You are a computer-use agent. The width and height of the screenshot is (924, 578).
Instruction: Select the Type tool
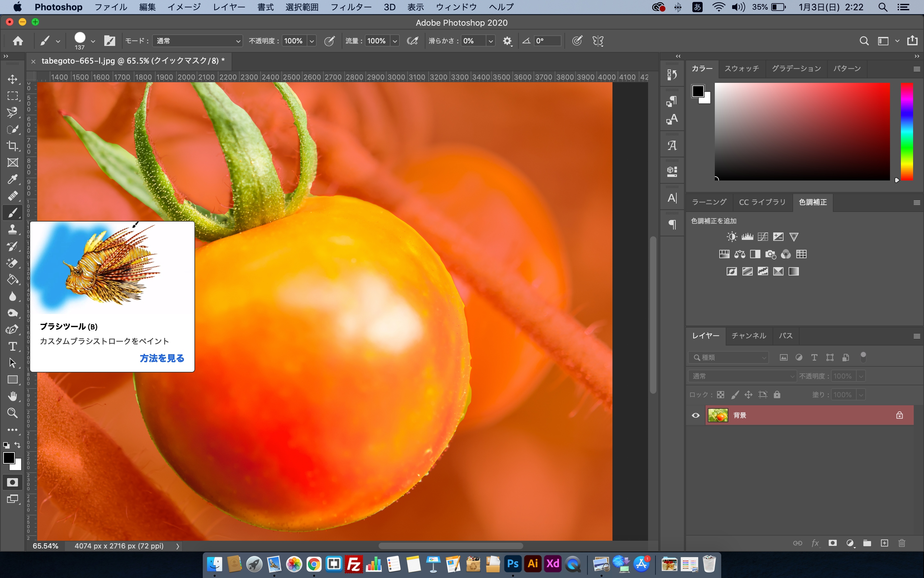(13, 346)
